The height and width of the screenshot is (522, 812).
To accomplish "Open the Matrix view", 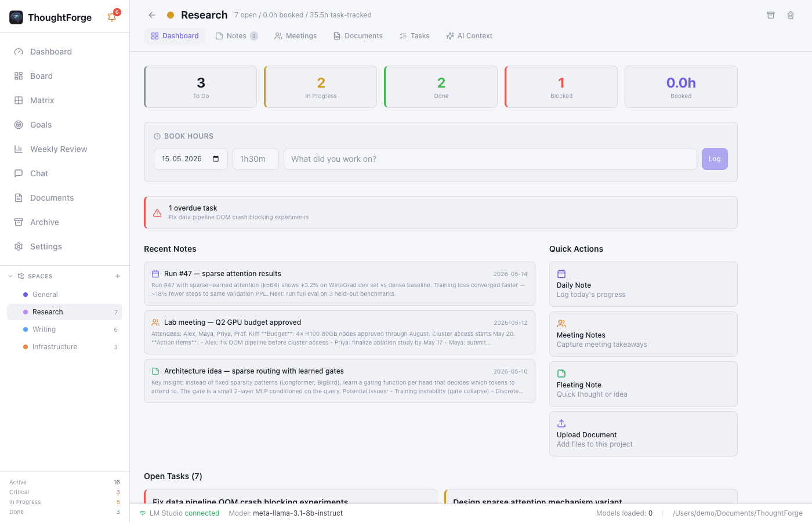I will [x=65, y=100].
